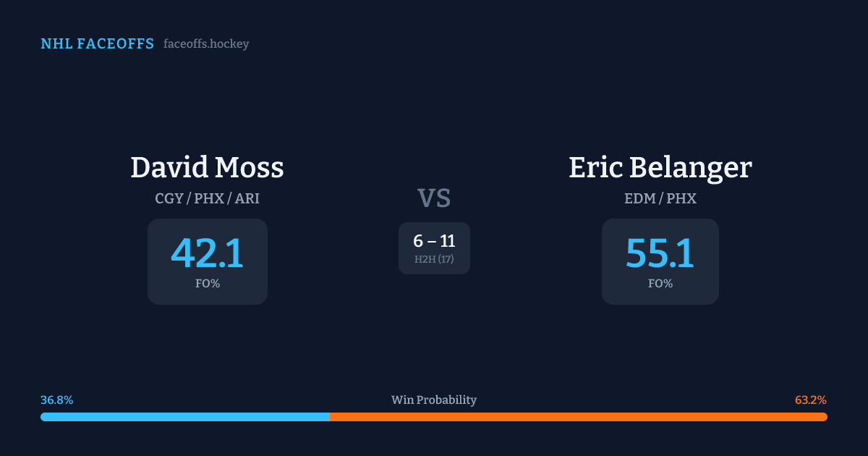This screenshot has height=456, width=868.
Task: Click the large 42.1 number
Action: 207,254
